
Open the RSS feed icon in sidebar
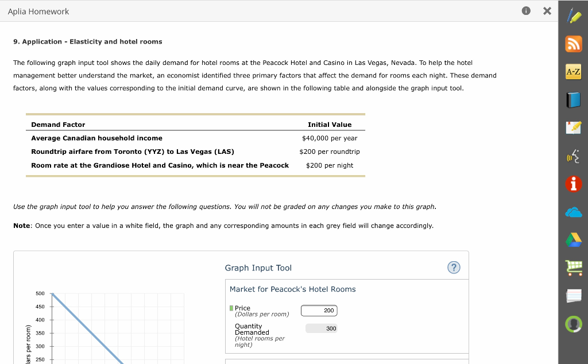pos(572,43)
